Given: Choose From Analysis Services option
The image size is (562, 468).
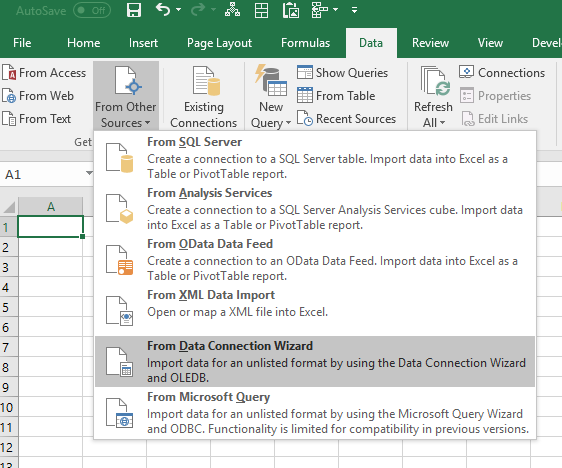Looking at the screenshot, I should (x=315, y=209).
